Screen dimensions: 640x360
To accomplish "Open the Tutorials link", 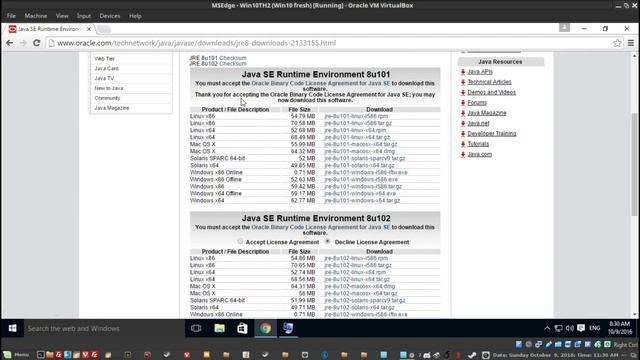I will [x=478, y=144].
